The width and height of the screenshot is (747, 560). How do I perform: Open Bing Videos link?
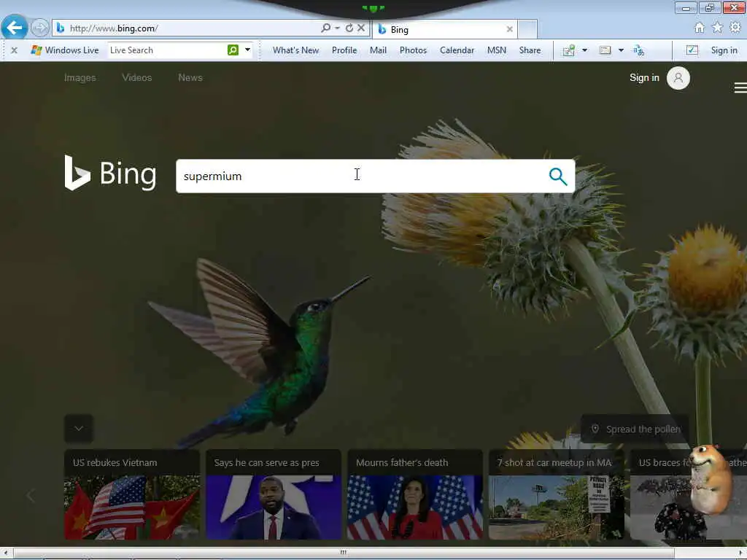click(x=136, y=77)
